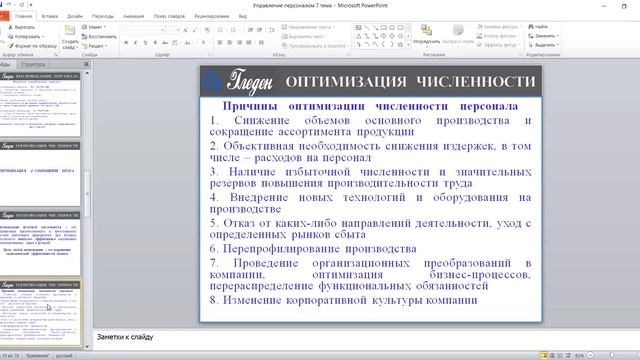640x360 pixels.
Task: Select the triangle shape in gallery
Action: [x=358, y=36]
